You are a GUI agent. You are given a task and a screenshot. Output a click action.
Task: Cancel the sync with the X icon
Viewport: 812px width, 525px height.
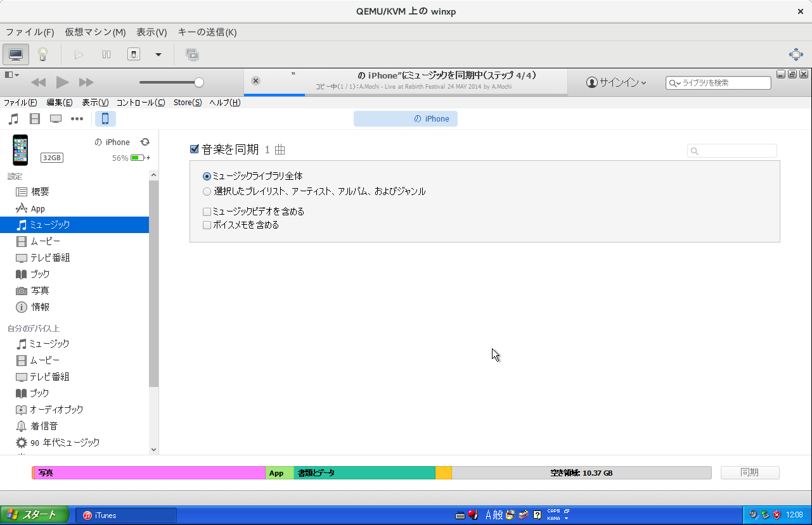click(255, 80)
